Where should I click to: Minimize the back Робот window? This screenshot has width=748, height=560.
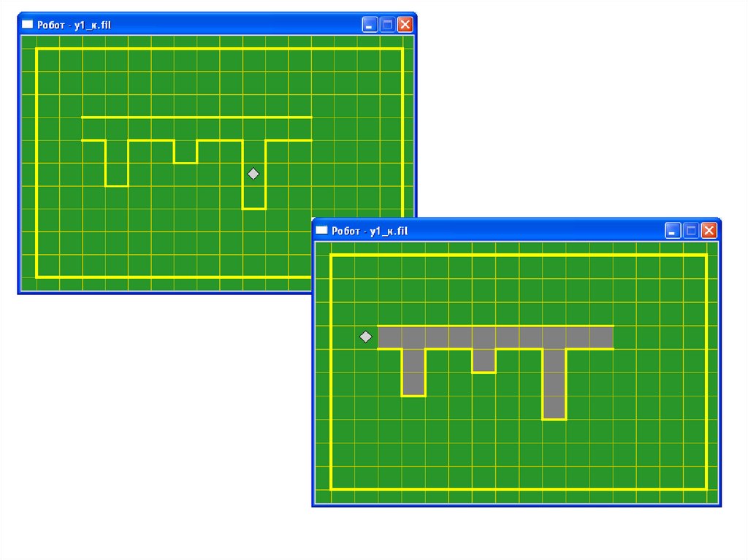[369, 24]
